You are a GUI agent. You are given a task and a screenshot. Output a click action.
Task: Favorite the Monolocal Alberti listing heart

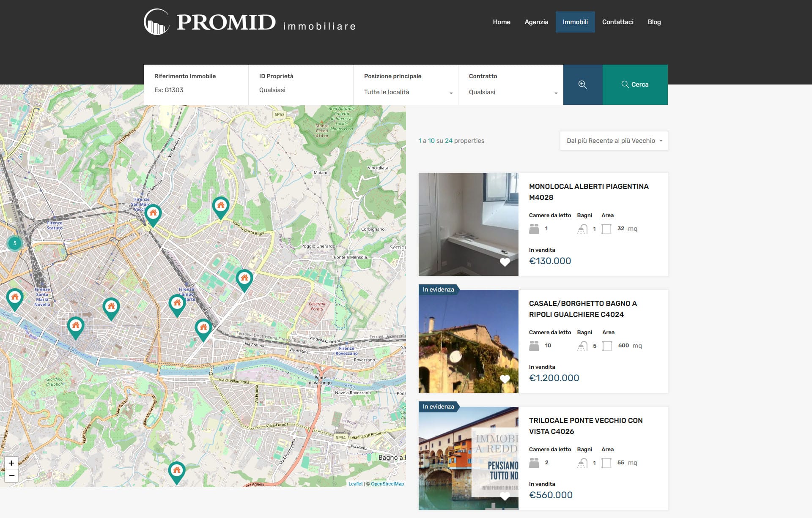tap(505, 262)
